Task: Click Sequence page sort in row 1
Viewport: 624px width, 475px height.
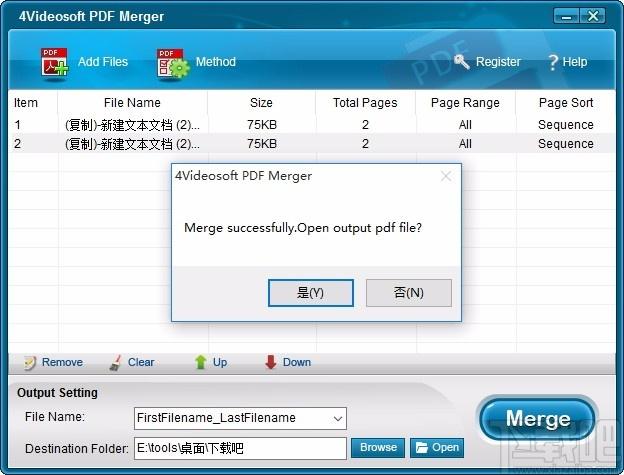Action: [566, 125]
